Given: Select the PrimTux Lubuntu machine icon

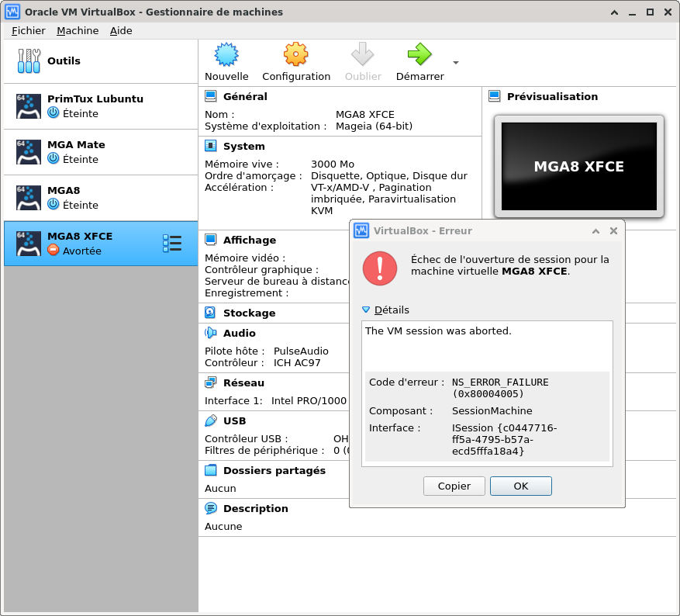Looking at the screenshot, I should tap(29, 106).
